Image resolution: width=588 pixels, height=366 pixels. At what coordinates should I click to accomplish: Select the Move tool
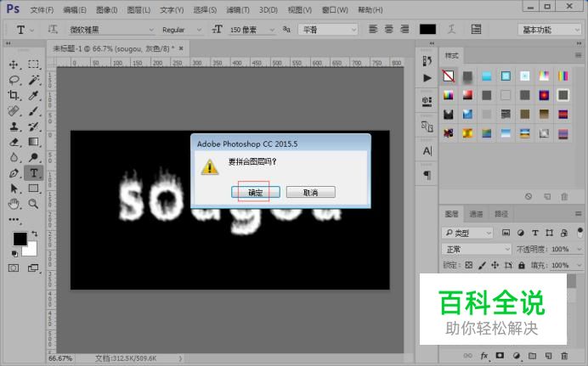click(14, 65)
